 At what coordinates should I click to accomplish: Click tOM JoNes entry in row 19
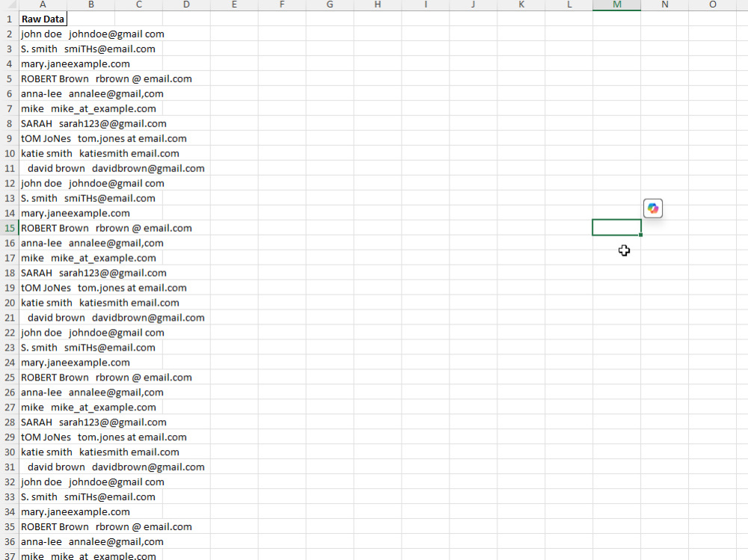[x=103, y=288]
